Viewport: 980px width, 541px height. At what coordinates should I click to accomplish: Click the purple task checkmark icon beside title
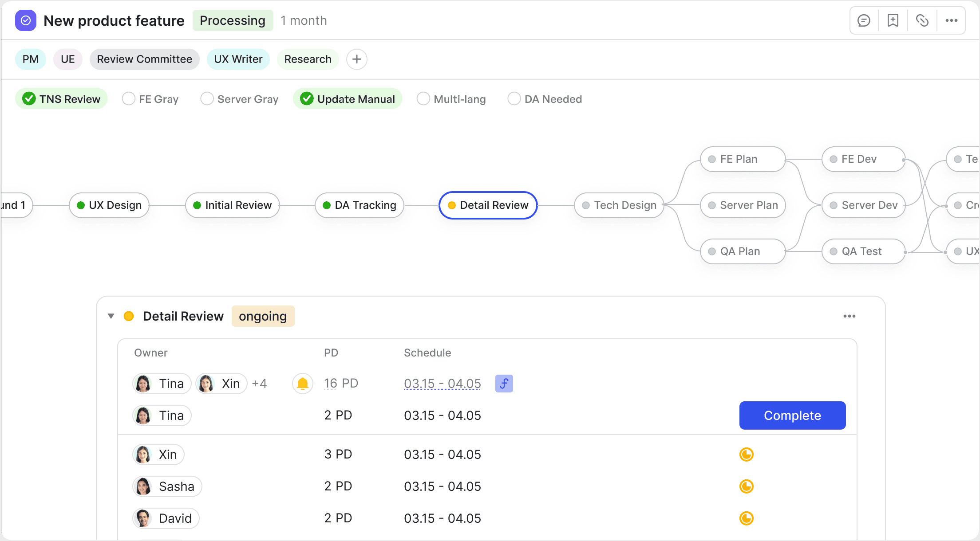pyautogui.click(x=25, y=20)
